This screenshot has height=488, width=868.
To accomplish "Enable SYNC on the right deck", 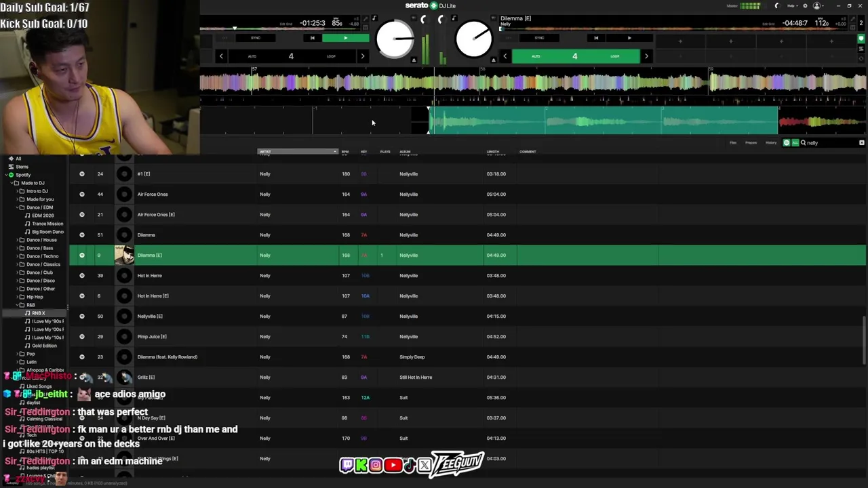I will [x=539, y=38].
